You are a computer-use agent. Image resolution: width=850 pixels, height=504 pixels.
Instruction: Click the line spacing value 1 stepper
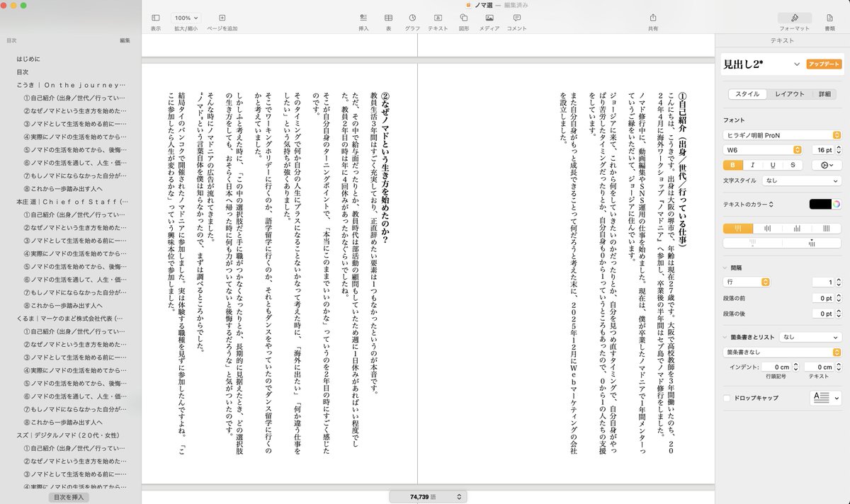click(x=839, y=282)
